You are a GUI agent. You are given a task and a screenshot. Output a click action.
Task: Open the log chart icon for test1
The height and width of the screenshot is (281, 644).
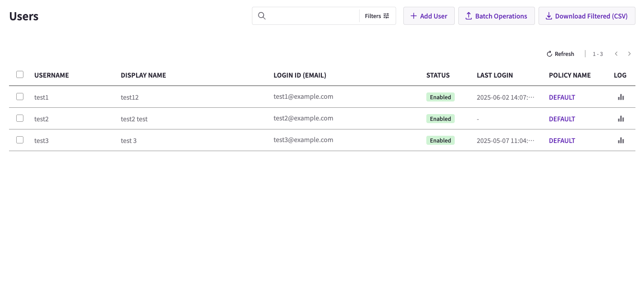click(x=621, y=97)
